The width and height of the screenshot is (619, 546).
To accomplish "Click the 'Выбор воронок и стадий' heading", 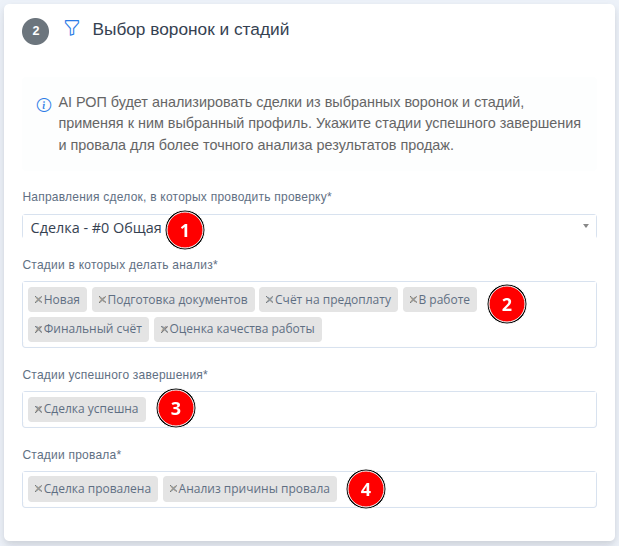I will click(191, 30).
